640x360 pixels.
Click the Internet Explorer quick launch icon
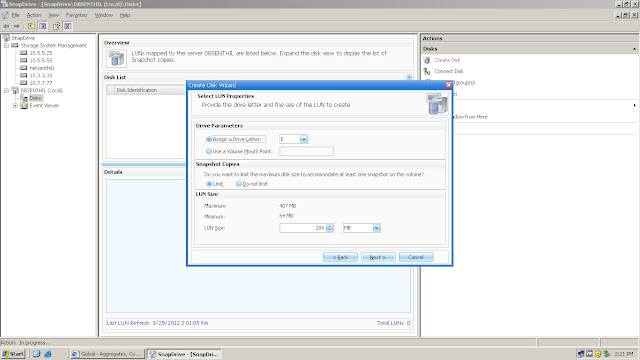pos(48,354)
